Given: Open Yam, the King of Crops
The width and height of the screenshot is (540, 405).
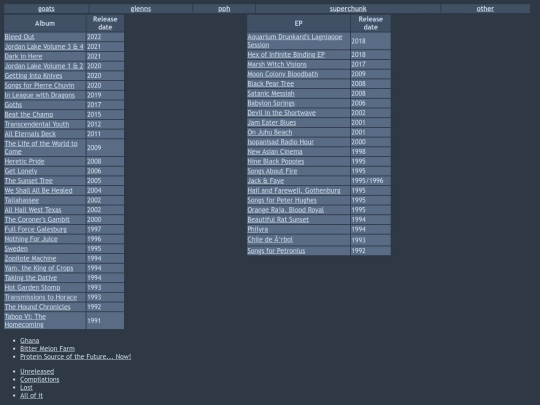Looking at the screenshot, I should click(39, 268).
